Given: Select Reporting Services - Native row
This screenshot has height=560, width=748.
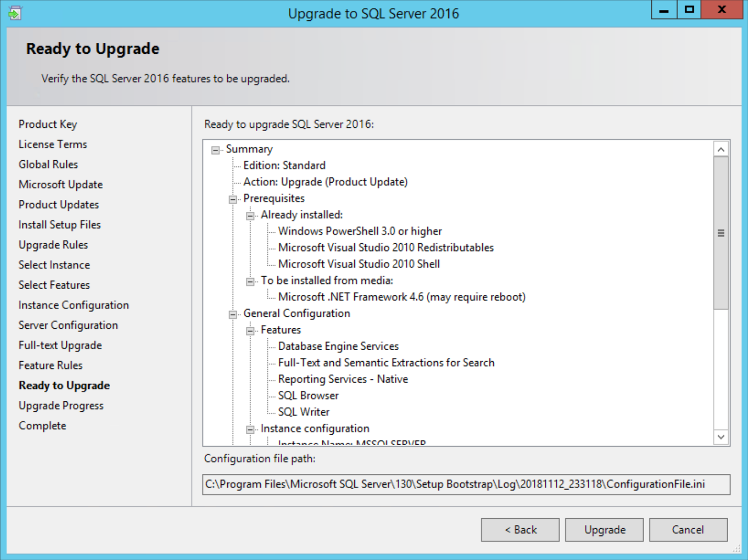Looking at the screenshot, I should click(343, 379).
